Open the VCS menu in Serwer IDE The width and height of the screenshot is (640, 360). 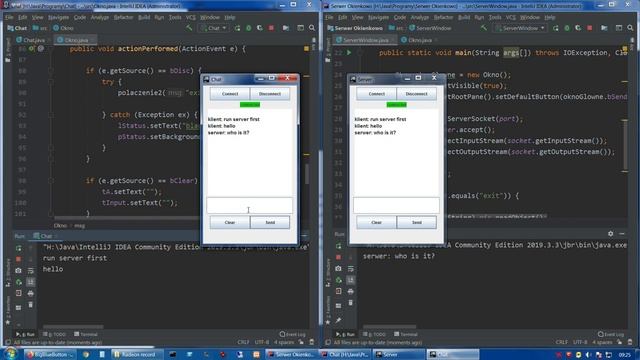(x=511, y=18)
